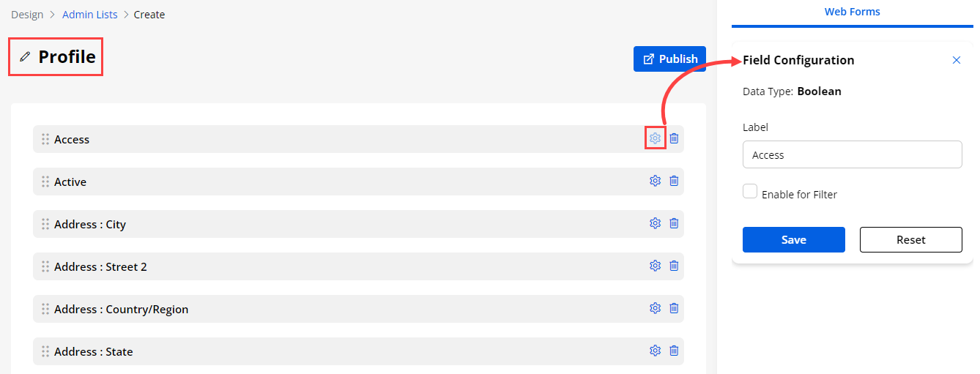
Task: Open settings gear for Access field
Action: tap(655, 138)
